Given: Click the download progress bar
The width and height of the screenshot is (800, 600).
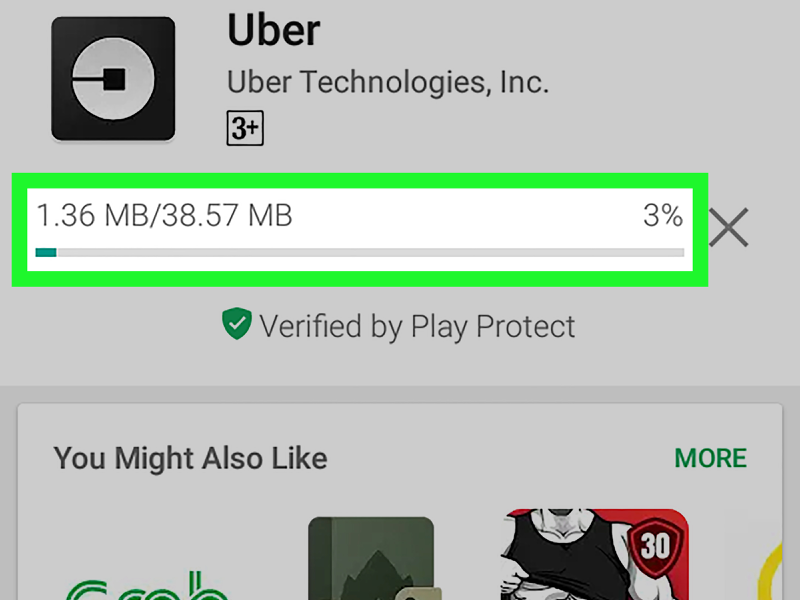Looking at the screenshot, I should (x=360, y=253).
